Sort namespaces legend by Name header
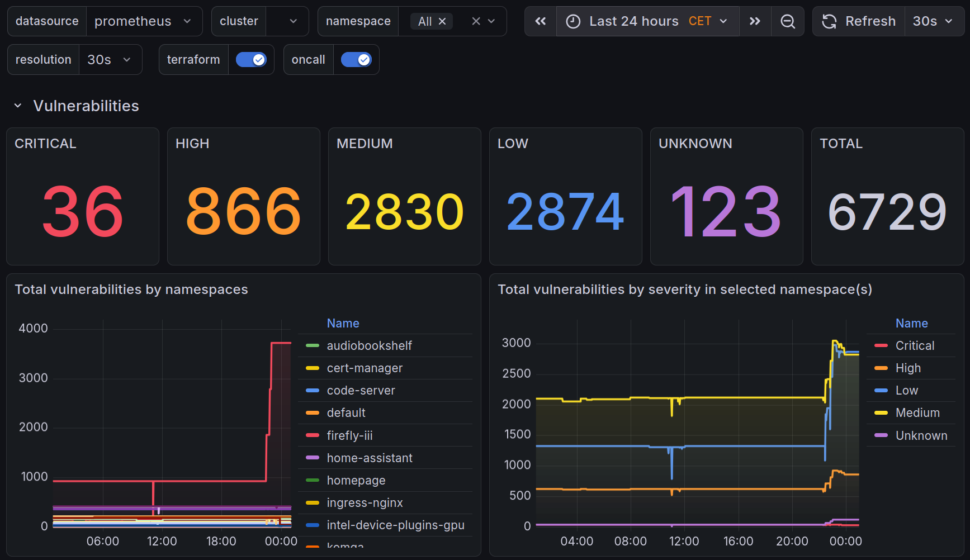Viewport: 970px width, 560px height. pyautogui.click(x=343, y=323)
